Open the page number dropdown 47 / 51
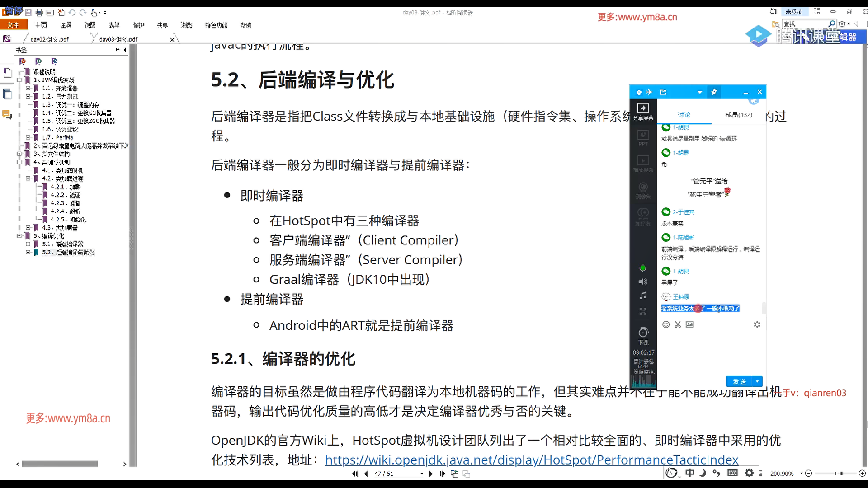The width and height of the screenshot is (868, 488). tap(422, 474)
